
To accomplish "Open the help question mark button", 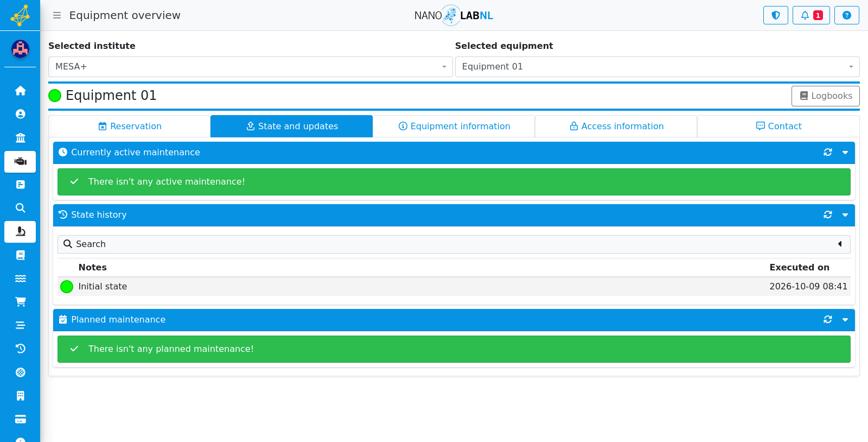I will pos(847,15).
